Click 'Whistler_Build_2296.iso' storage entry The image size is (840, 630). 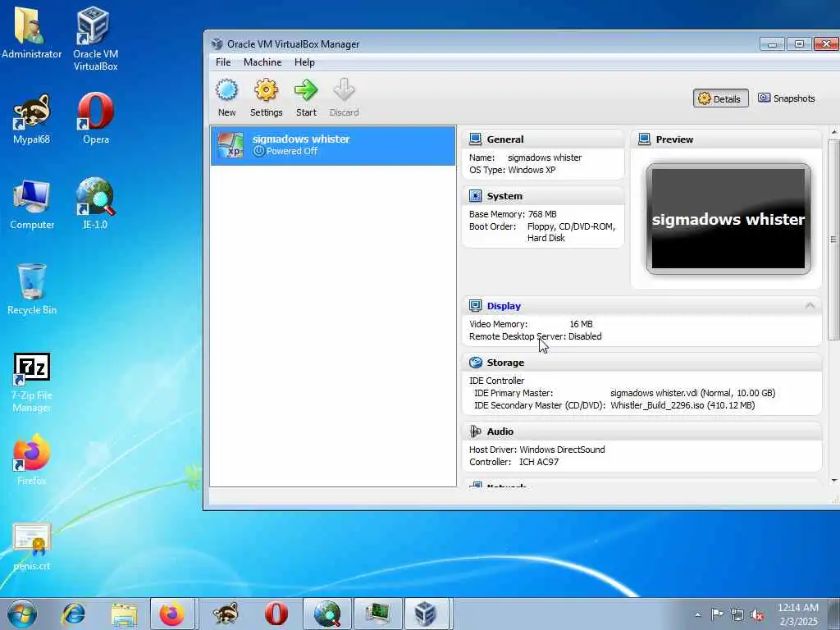point(682,405)
